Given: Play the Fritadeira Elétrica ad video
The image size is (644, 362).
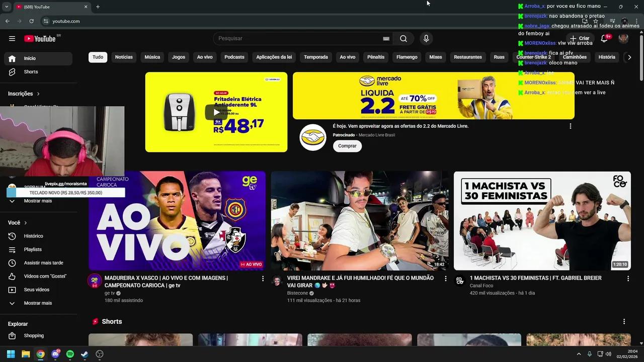Looking at the screenshot, I should (216, 112).
